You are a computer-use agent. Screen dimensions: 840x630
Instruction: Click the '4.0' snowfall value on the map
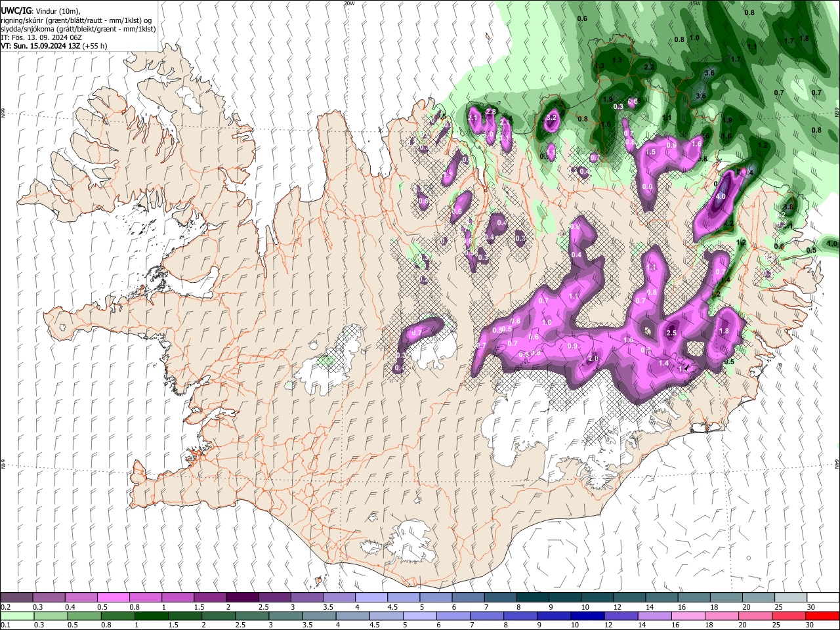pyautogui.click(x=720, y=196)
